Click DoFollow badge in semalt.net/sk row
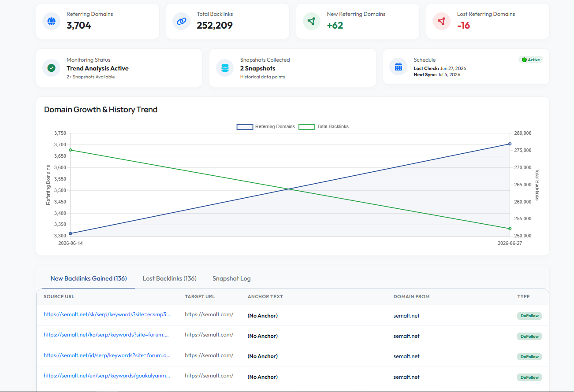This screenshot has height=392, width=574. click(x=529, y=316)
